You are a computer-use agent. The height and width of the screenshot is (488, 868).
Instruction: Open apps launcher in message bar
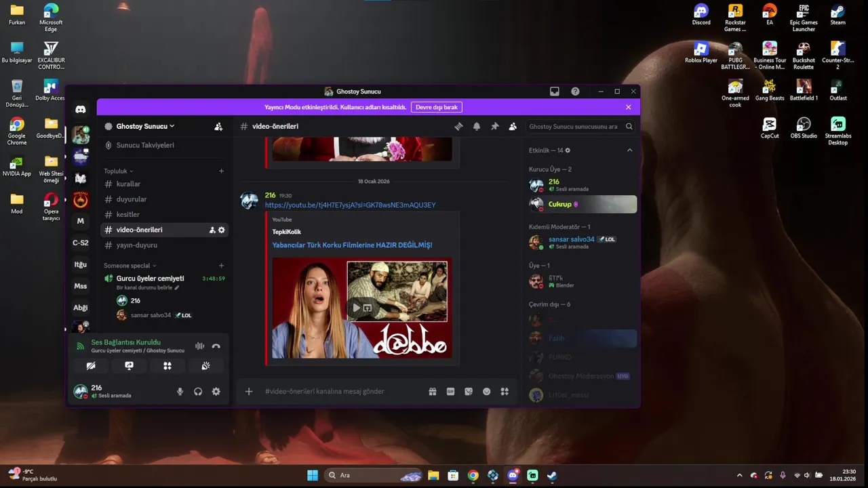tap(505, 392)
